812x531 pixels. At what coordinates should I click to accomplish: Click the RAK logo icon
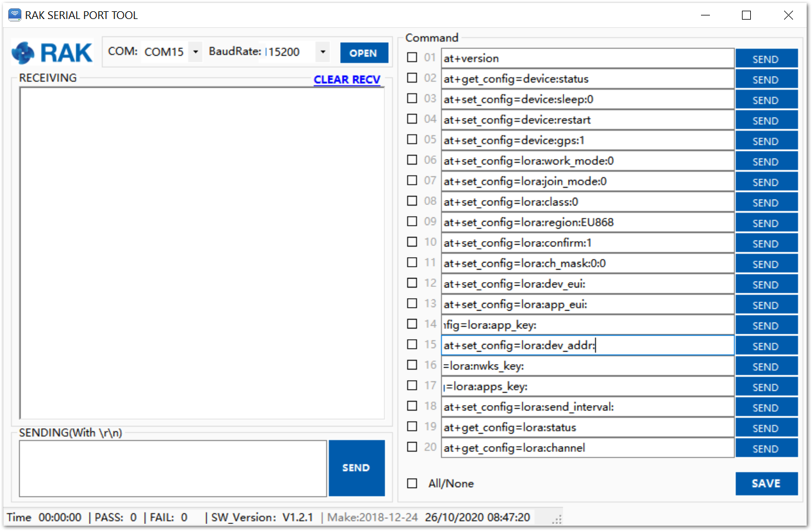(x=24, y=53)
